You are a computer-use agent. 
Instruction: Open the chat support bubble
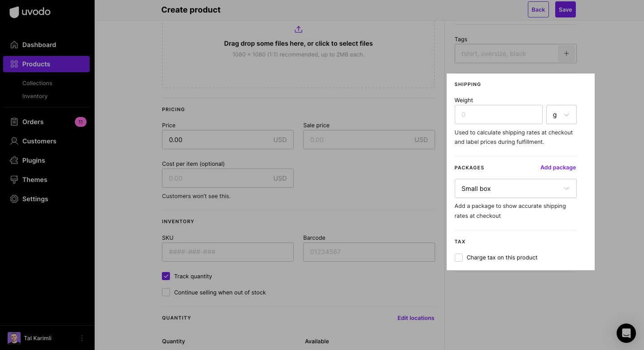(626, 333)
